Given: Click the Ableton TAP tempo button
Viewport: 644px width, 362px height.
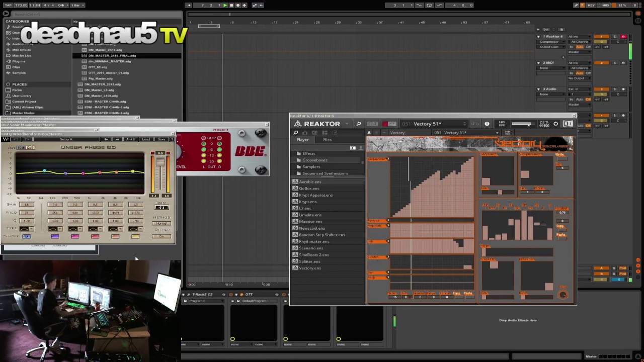Looking at the screenshot, I should [8, 5].
